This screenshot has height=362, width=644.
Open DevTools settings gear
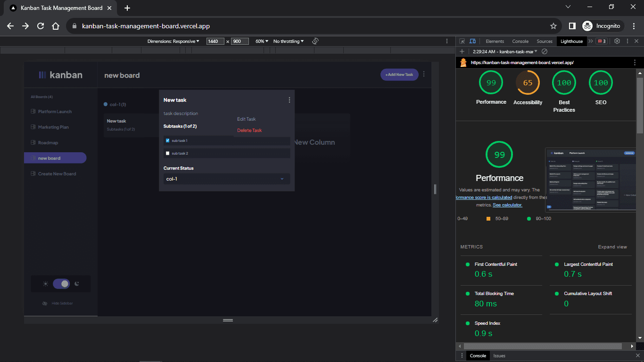(617, 41)
